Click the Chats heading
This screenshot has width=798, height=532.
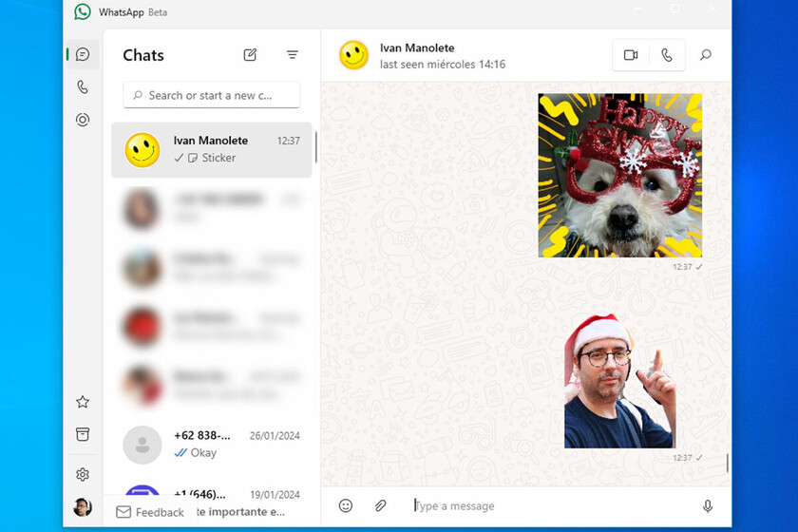(143, 55)
